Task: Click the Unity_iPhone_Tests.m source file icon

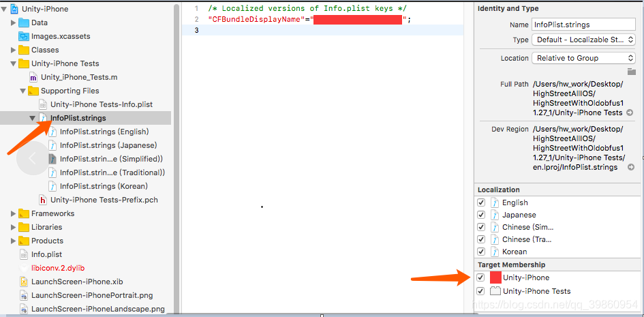Action: click(33, 77)
